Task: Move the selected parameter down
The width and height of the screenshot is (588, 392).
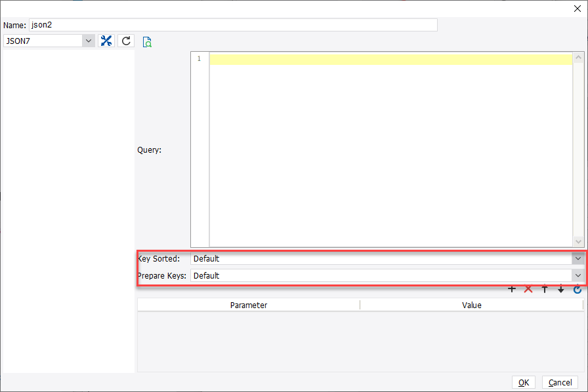Action: tap(560, 288)
